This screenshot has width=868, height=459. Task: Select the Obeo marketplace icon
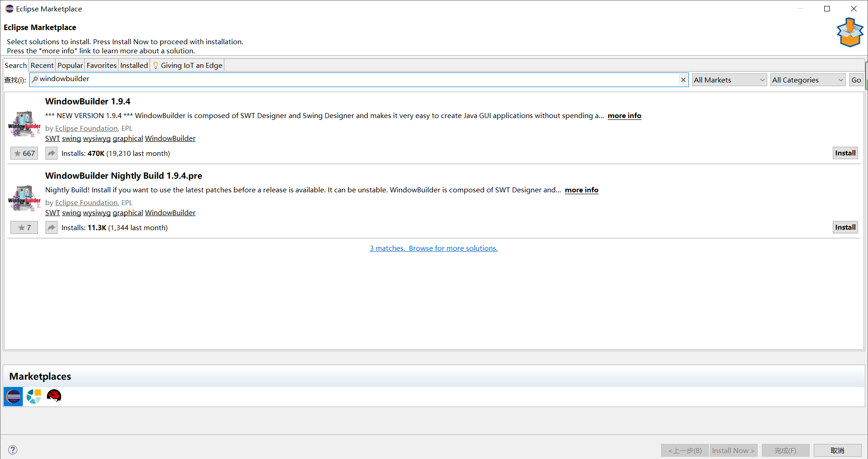point(34,397)
